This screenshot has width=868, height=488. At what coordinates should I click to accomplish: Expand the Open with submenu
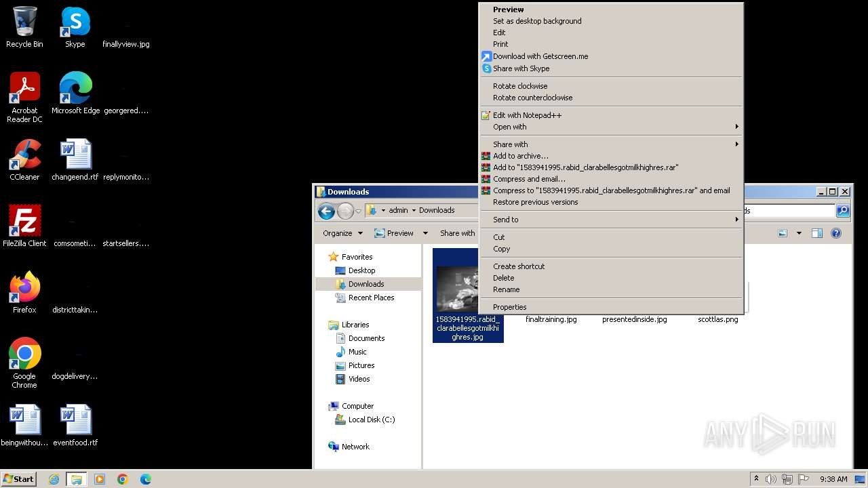pyautogui.click(x=611, y=127)
